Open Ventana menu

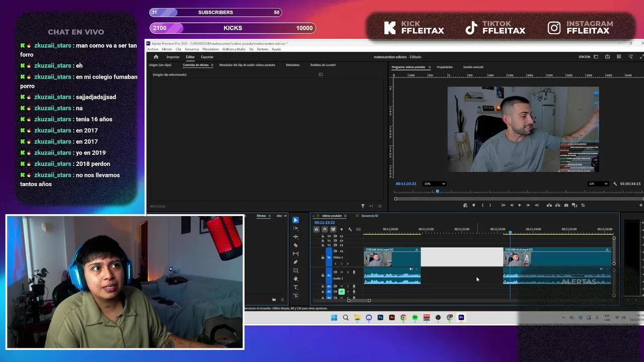(x=263, y=49)
